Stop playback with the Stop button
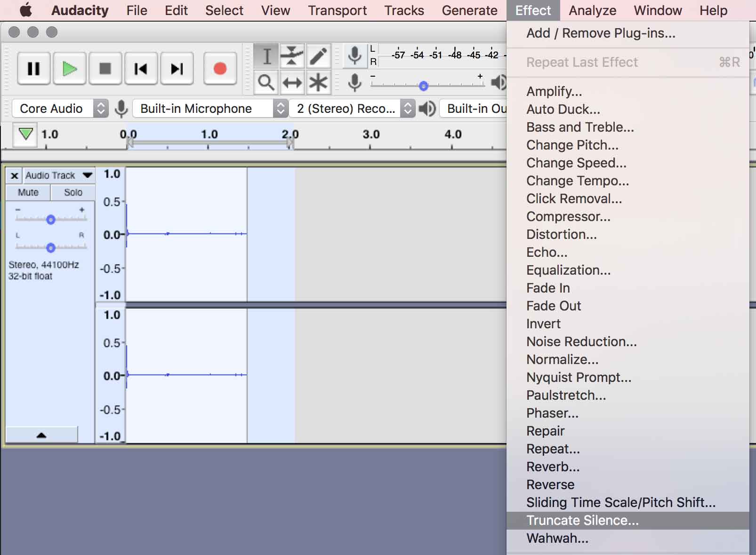 pyautogui.click(x=105, y=69)
